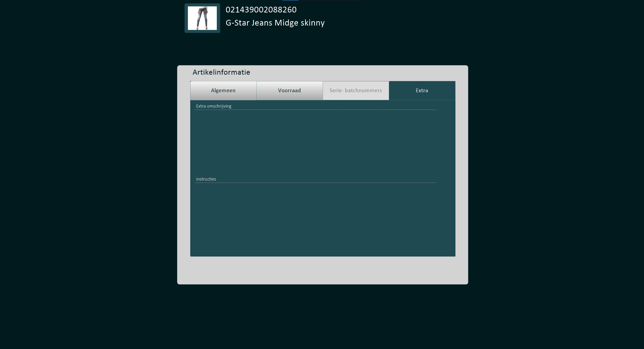Viewport: 644px width, 349px height.
Task: Click the jeans product thumbnail image
Action: (x=202, y=18)
